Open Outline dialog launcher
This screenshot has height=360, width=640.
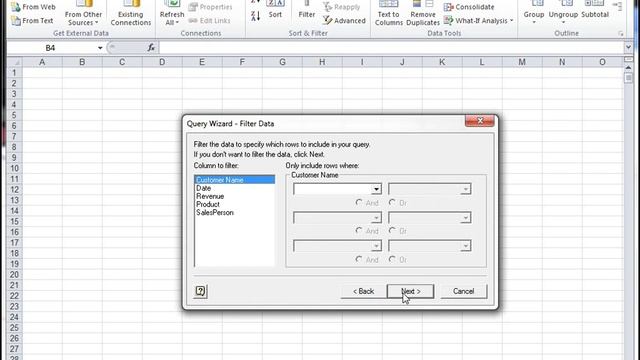pyautogui.click(x=621, y=34)
